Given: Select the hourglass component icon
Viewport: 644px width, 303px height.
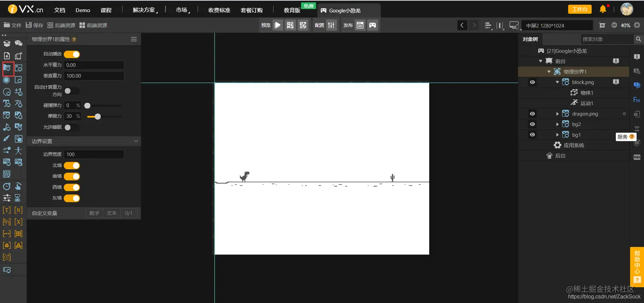Looking at the screenshot, I should (18, 198).
